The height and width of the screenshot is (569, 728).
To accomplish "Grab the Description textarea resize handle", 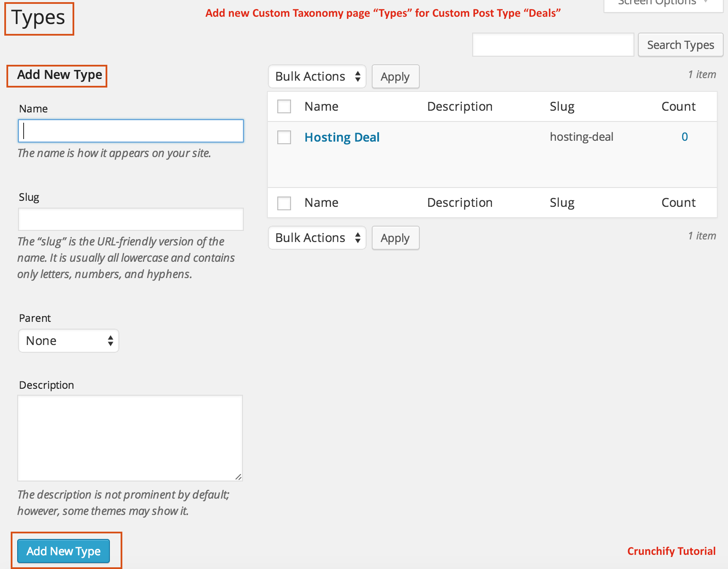I will coord(238,477).
